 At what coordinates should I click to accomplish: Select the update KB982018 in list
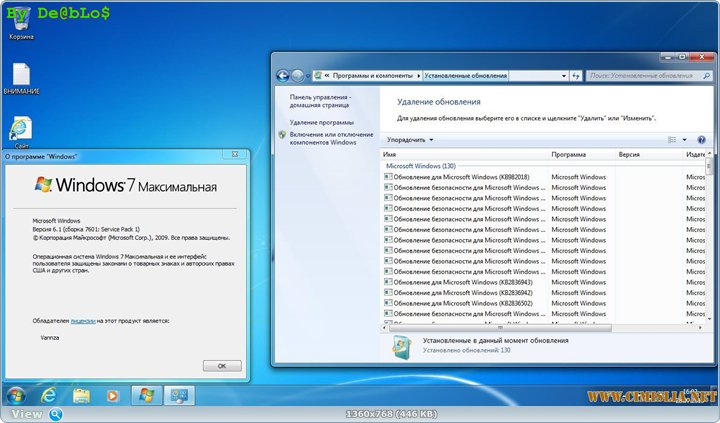460,177
